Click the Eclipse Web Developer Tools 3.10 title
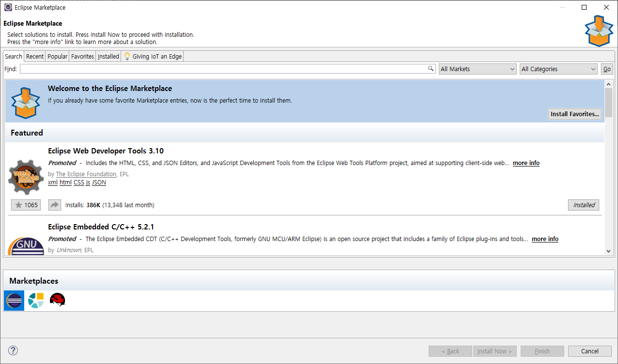This screenshot has width=618, height=364. [x=106, y=151]
